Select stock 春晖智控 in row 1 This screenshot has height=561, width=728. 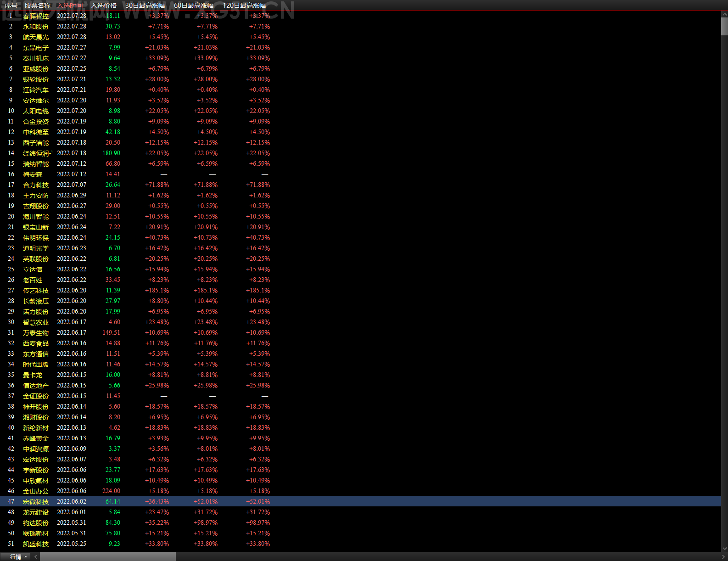36,16
